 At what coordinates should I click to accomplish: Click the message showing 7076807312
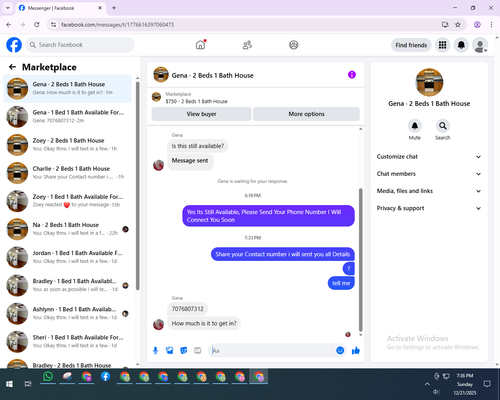pos(187,309)
